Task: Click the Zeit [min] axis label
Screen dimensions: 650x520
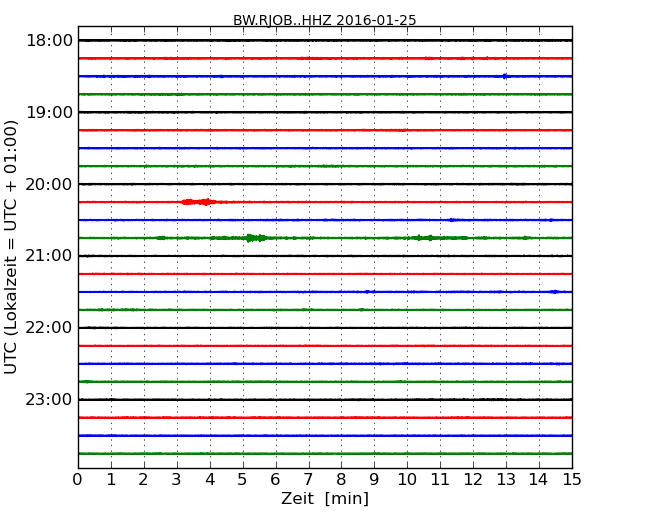Action: click(x=325, y=498)
